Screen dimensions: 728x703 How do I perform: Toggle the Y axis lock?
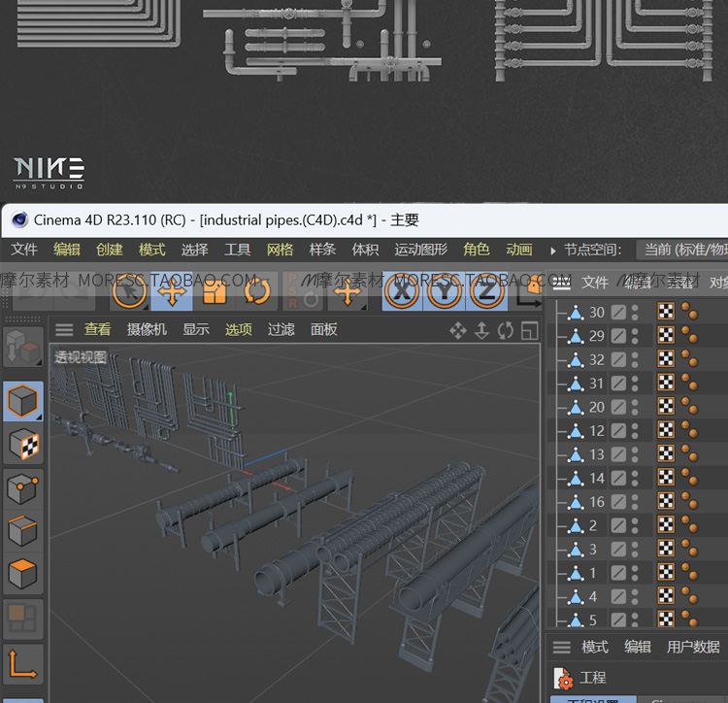tap(445, 291)
